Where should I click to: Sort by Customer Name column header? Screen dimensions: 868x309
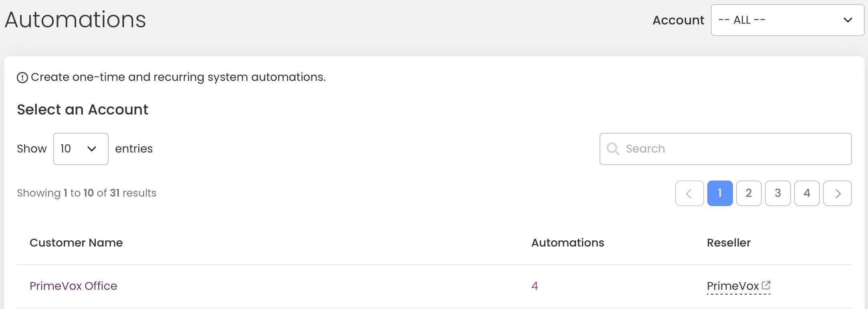point(76,243)
